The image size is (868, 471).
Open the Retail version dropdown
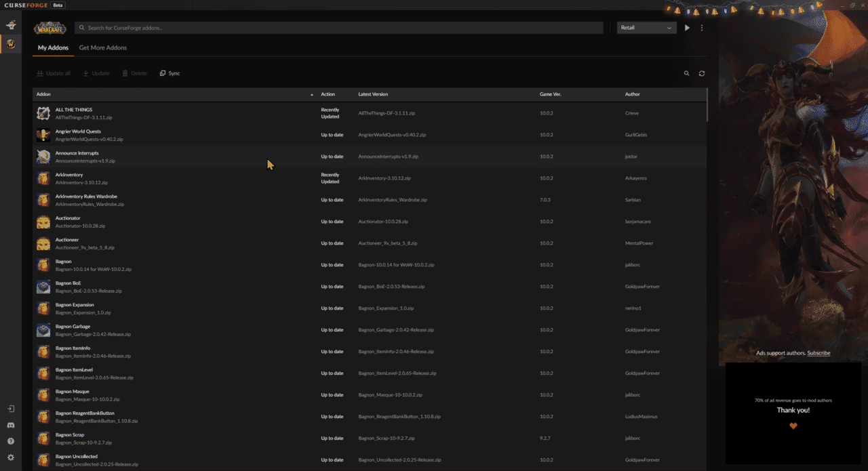(x=646, y=28)
